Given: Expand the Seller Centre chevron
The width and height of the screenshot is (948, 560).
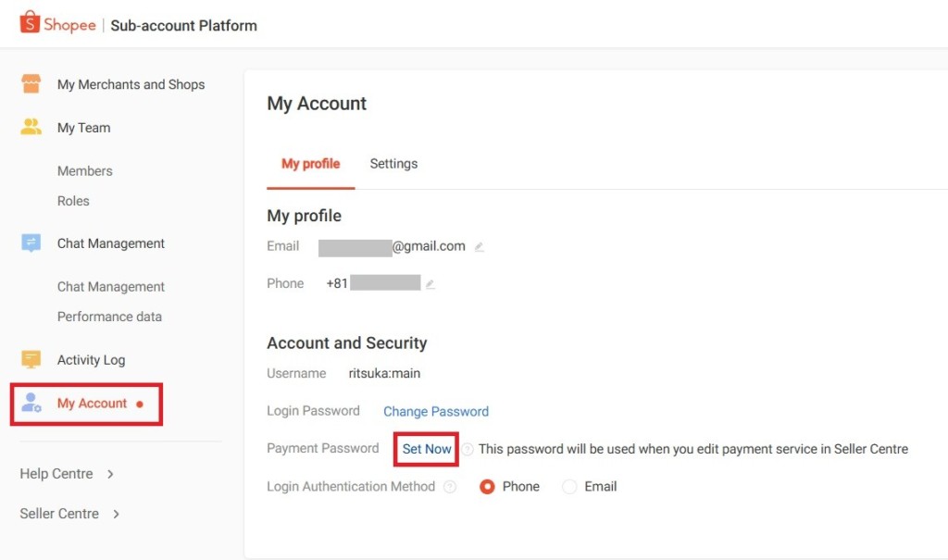Looking at the screenshot, I should coord(116,514).
